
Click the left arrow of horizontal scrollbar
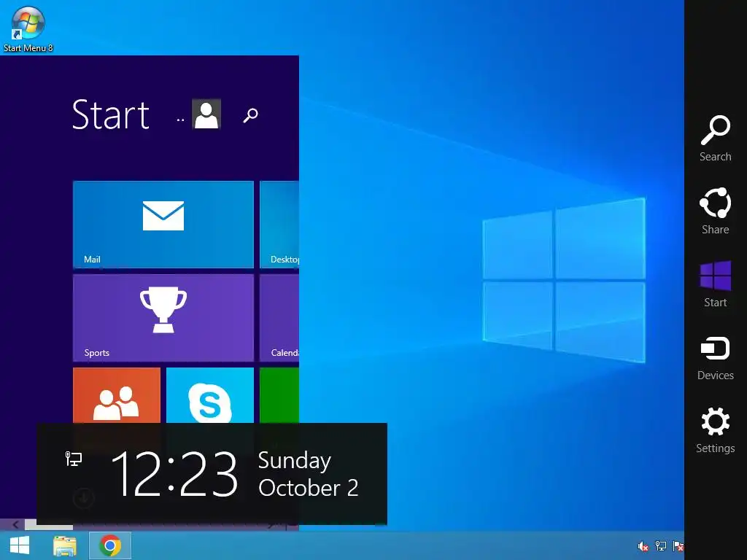(15, 525)
